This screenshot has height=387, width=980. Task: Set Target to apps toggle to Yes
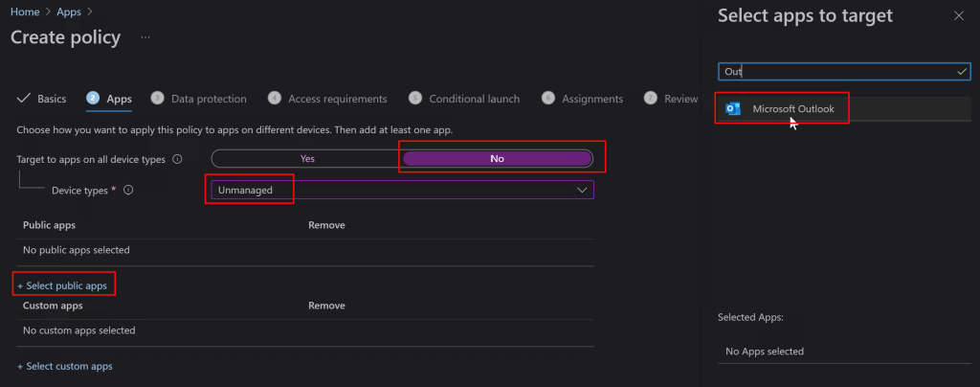tap(307, 159)
